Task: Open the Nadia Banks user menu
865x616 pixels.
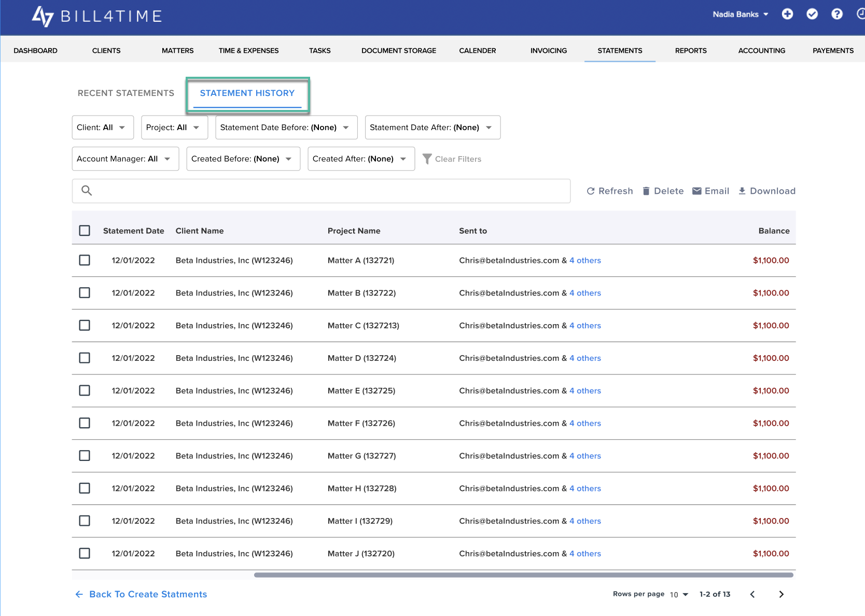Action: pos(741,15)
